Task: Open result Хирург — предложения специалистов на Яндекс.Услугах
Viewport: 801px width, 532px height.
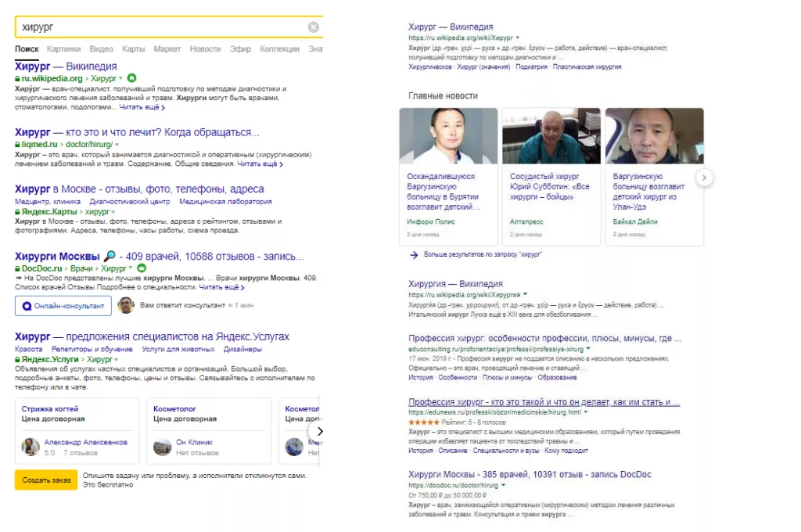Action: point(152,336)
